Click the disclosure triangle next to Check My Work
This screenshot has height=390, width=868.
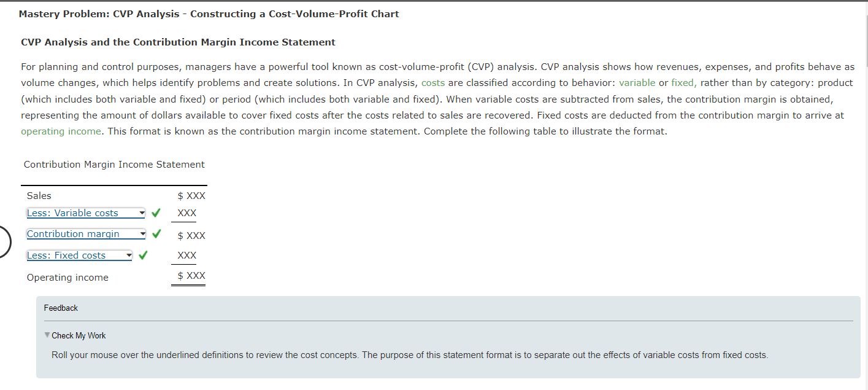pos(47,335)
